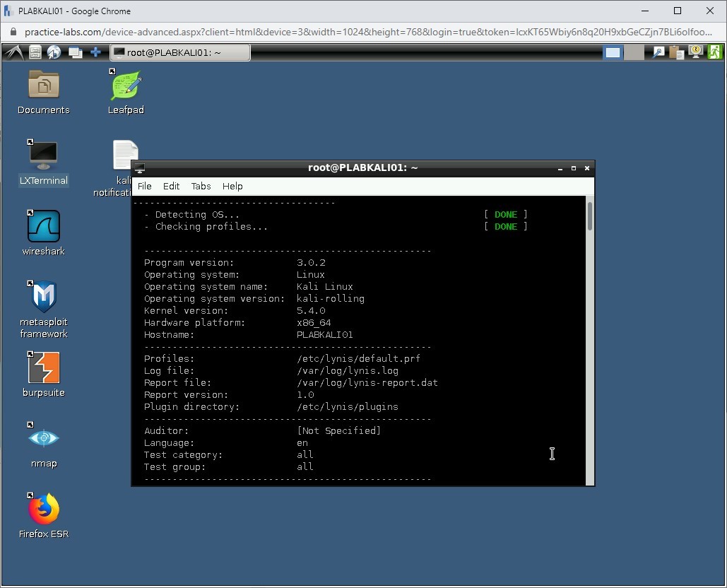Open the Tabs menu in the terminal
This screenshot has height=588, width=727.
pyautogui.click(x=201, y=186)
